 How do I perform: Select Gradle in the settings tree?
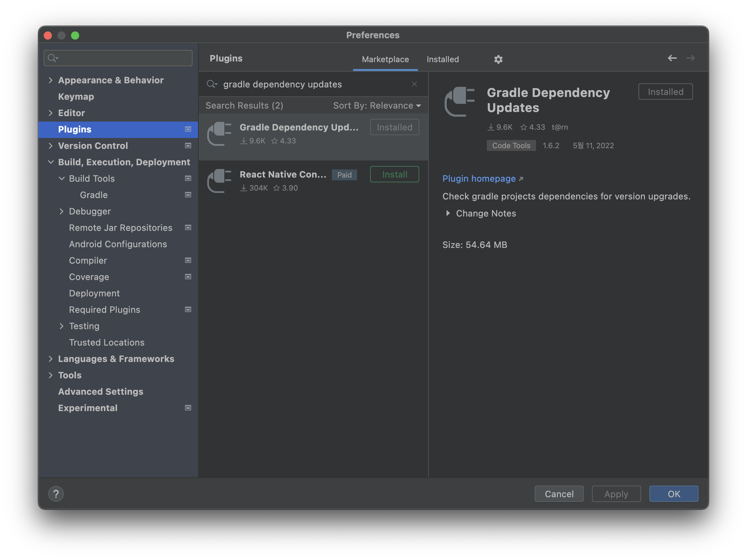[94, 195]
